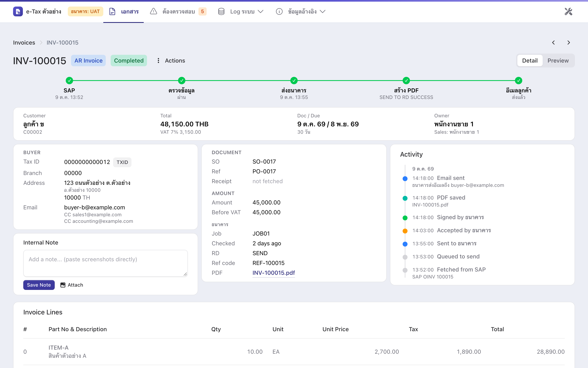Click the SO-0017 document value
Viewport: 588px width, 368px height.
264,162
